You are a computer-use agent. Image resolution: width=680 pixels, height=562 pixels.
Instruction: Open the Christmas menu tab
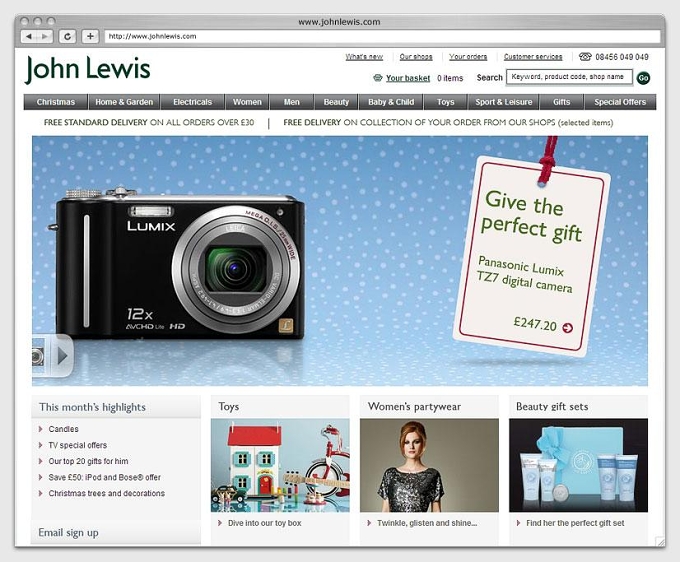pos(56,102)
